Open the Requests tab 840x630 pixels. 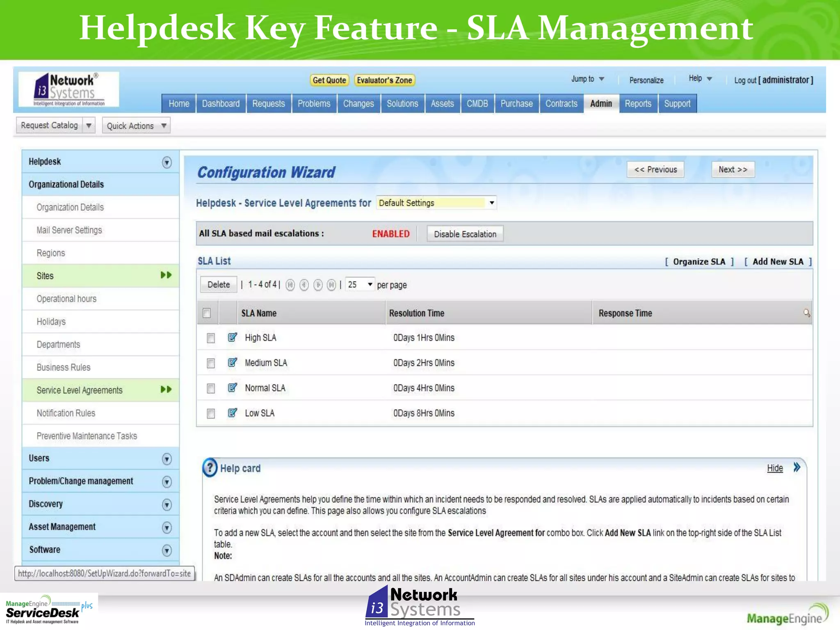coord(269,103)
